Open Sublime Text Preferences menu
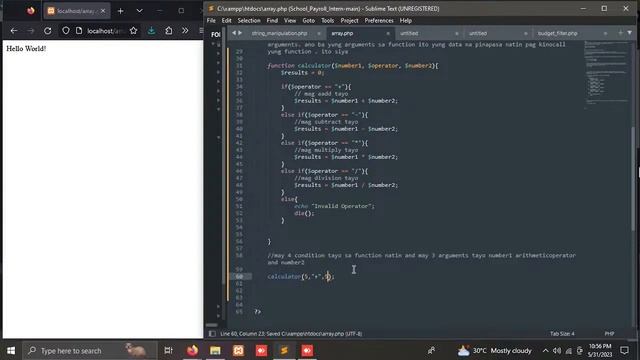The image size is (640, 360). point(379,20)
